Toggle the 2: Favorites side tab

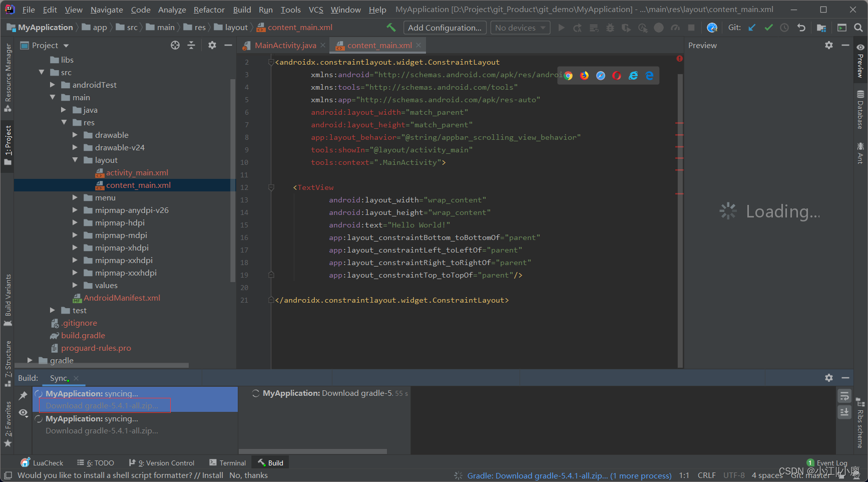click(x=8, y=424)
